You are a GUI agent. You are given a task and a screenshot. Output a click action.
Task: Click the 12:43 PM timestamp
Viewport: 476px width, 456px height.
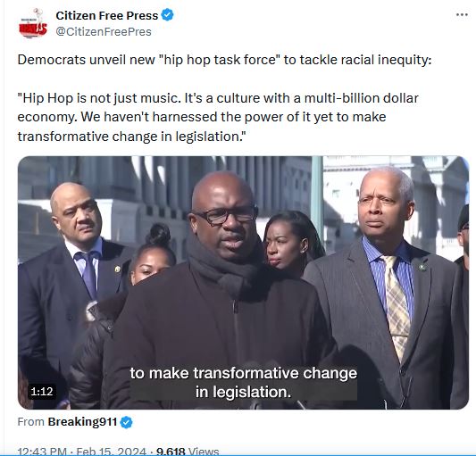click(x=42, y=452)
